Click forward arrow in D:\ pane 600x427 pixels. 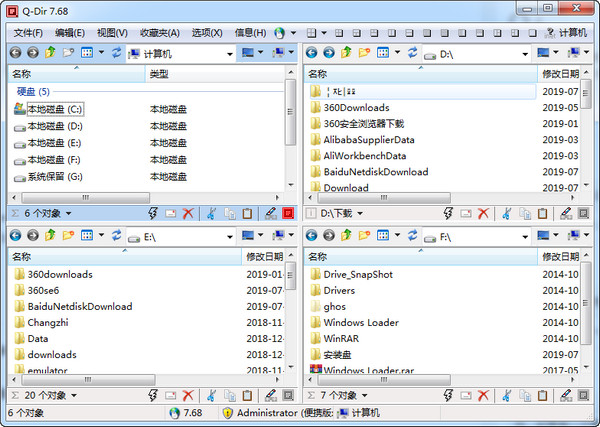[329, 52]
